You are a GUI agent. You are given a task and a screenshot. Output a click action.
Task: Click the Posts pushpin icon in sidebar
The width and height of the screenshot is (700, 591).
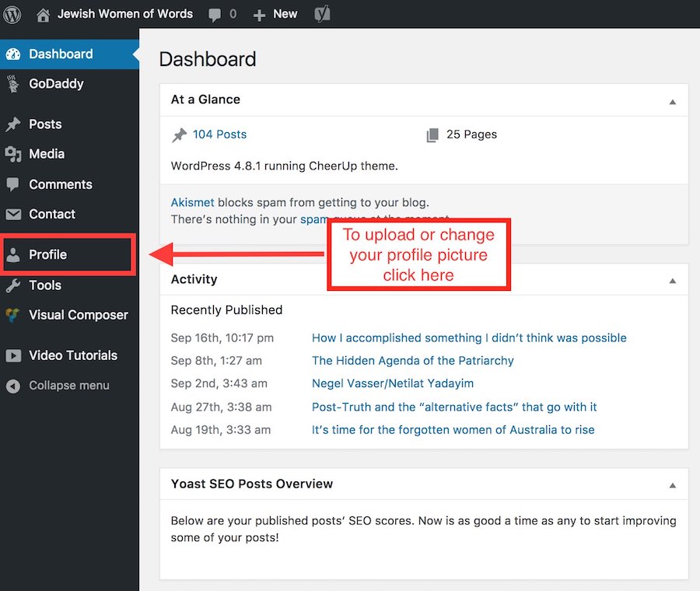tap(13, 124)
